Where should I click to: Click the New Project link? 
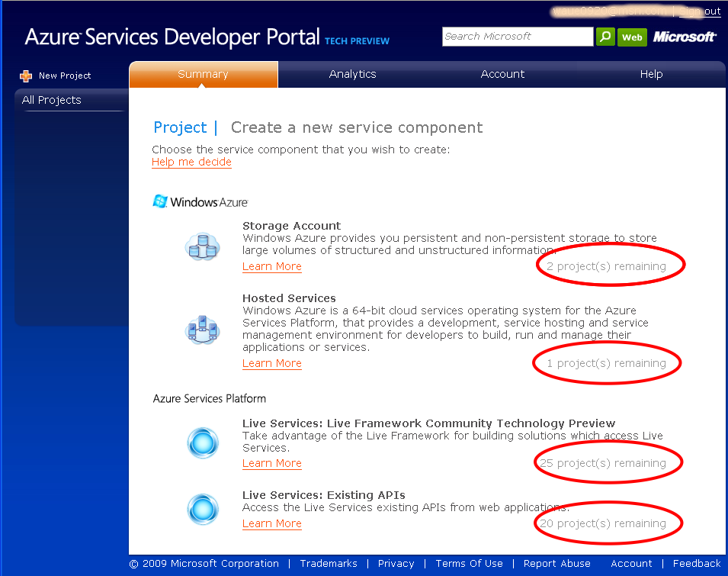point(65,76)
